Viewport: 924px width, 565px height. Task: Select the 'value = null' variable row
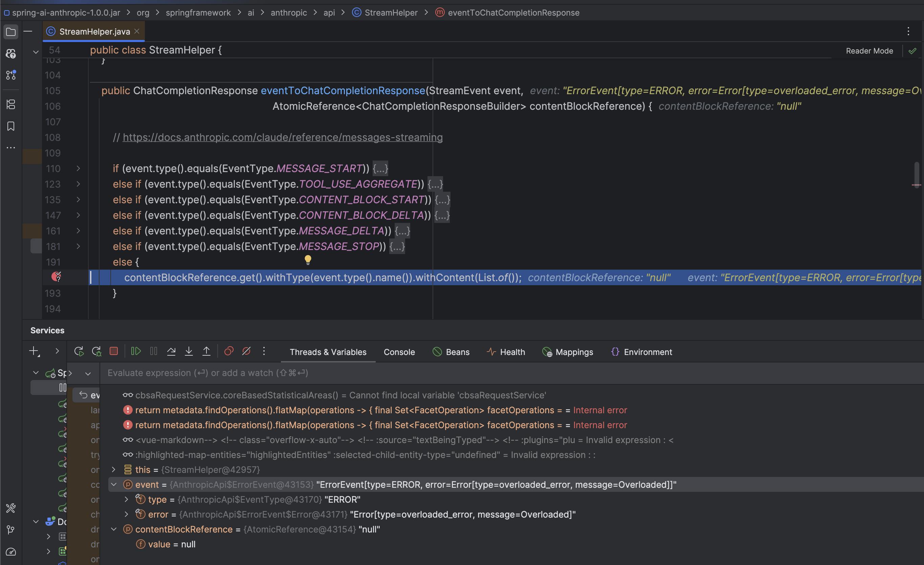tap(515, 544)
